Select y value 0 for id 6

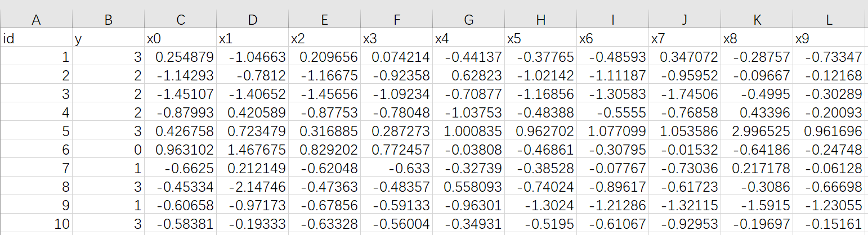click(108, 150)
